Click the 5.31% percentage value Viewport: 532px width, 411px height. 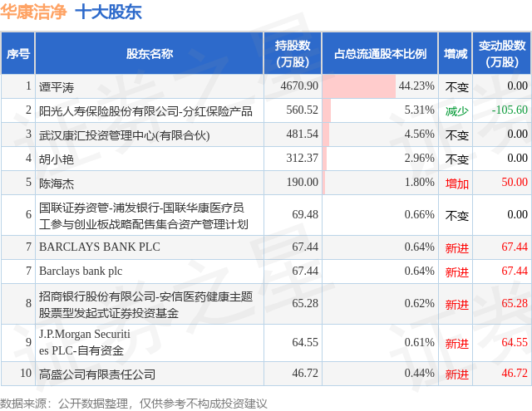pos(419,110)
